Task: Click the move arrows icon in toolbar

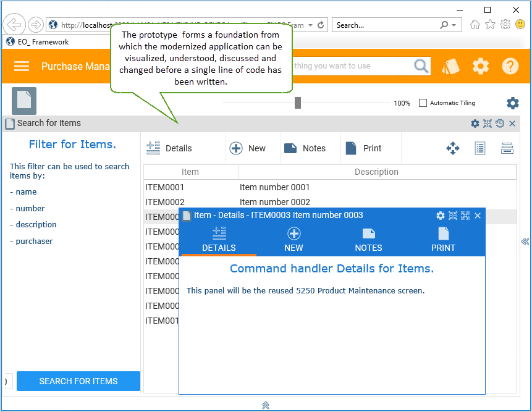Action: point(453,148)
